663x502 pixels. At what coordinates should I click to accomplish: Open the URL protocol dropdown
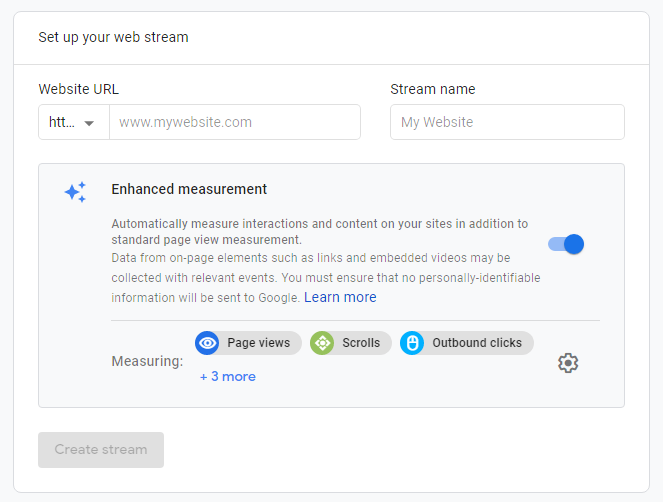coord(73,122)
